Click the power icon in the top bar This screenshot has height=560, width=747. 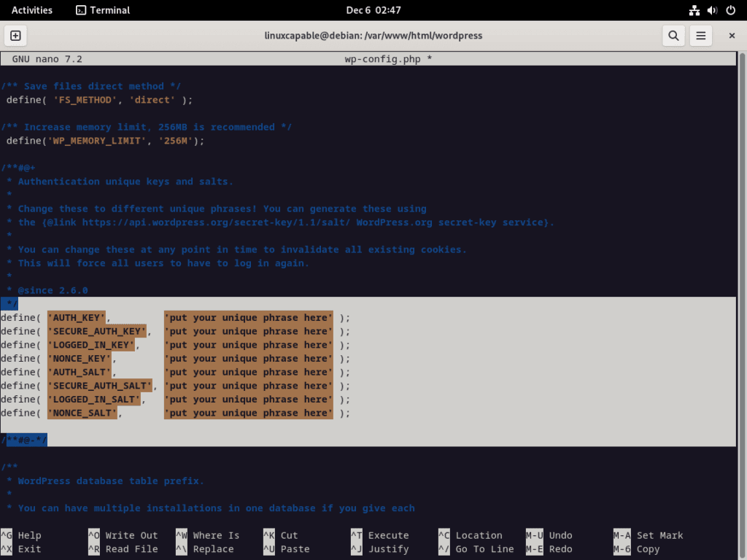coord(732,10)
